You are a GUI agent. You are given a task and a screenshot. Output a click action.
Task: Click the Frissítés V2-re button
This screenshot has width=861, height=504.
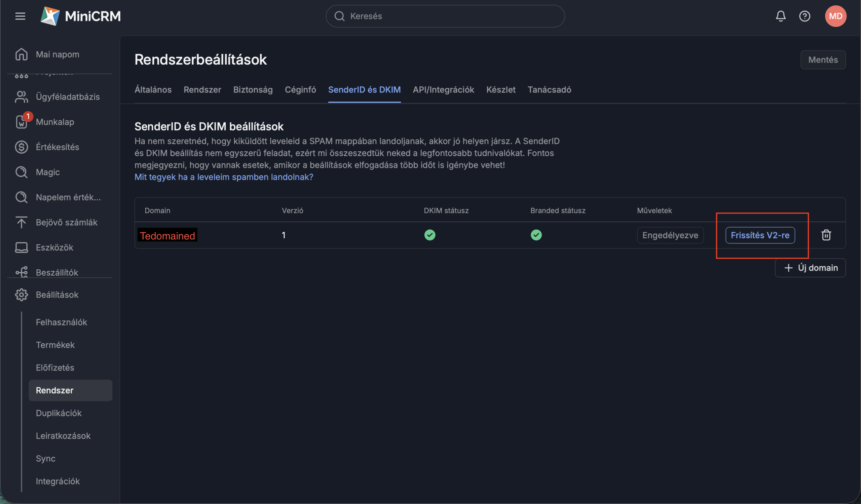[760, 235]
